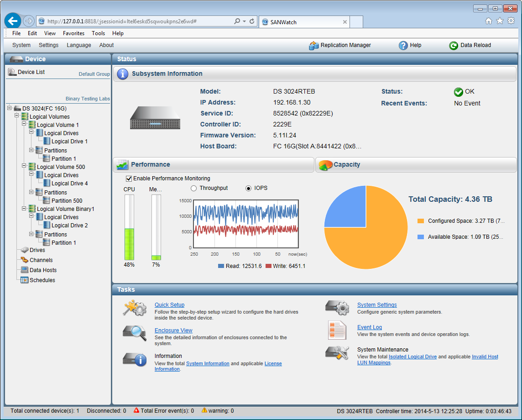This screenshot has width=522, height=420.
Task: Click the System Settings gear icon
Action: [337, 308]
